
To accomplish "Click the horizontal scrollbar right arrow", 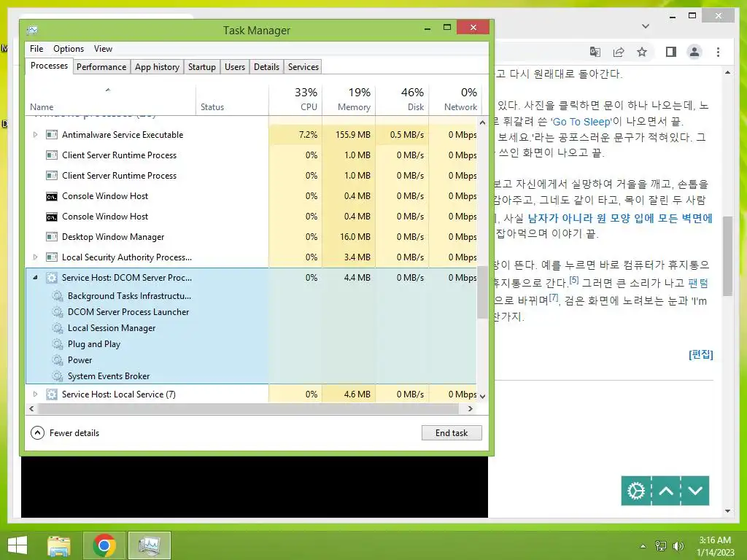I will [x=471, y=408].
